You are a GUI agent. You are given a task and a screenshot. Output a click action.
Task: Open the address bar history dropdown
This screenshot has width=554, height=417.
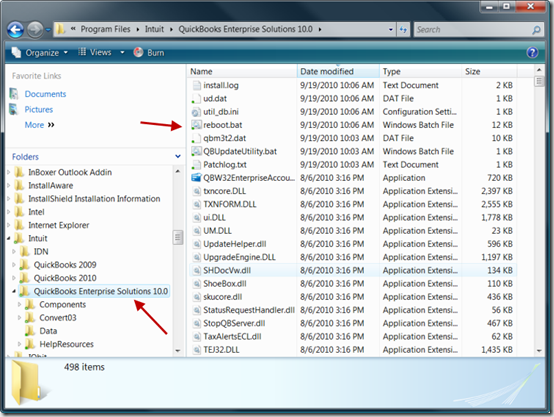tap(390, 30)
